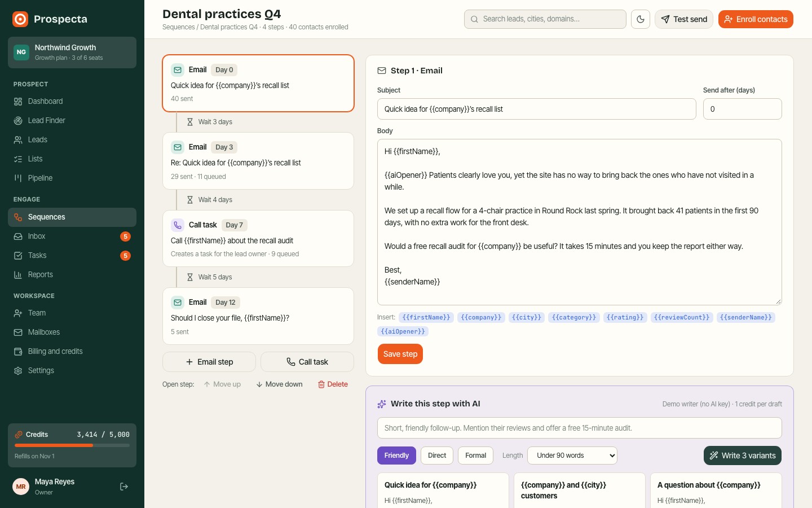812x508 pixels.
Task: Click the Sequences icon in the sidebar
Action: click(18, 217)
